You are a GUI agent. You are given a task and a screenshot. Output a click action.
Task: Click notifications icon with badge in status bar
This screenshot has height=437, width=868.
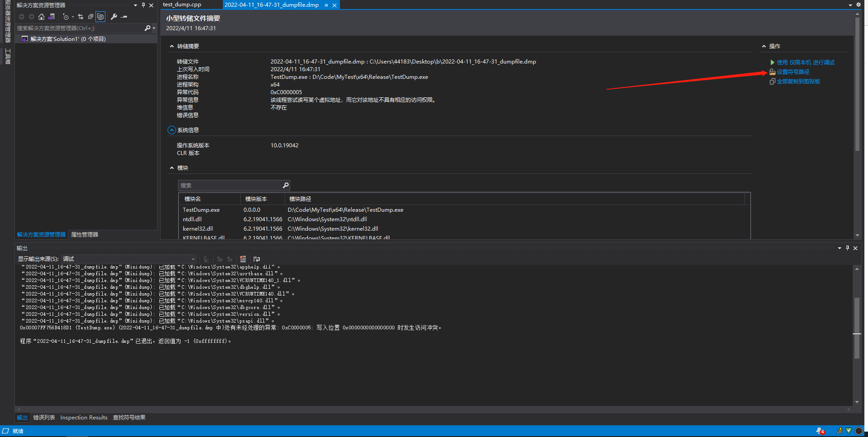(x=820, y=431)
